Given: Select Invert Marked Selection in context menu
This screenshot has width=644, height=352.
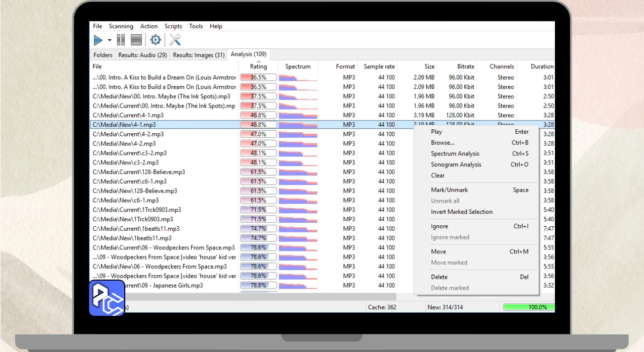Looking at the screenshot, I should [x=461, y=212].
